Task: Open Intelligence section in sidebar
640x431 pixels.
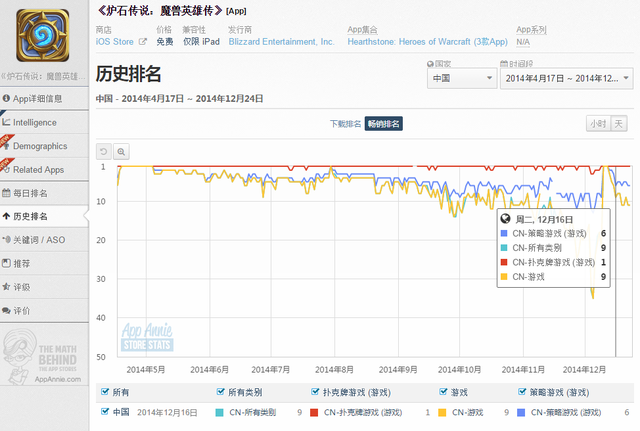Action: (44, 122)
